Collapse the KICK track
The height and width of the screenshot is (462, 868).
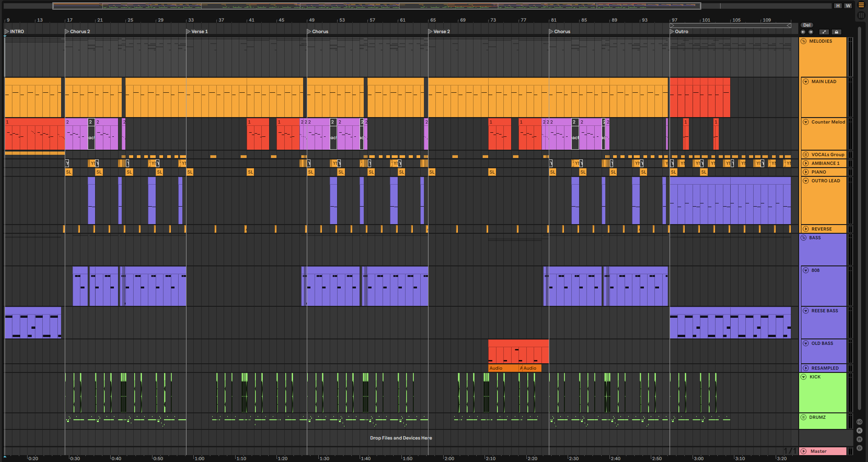pos(804,377)
